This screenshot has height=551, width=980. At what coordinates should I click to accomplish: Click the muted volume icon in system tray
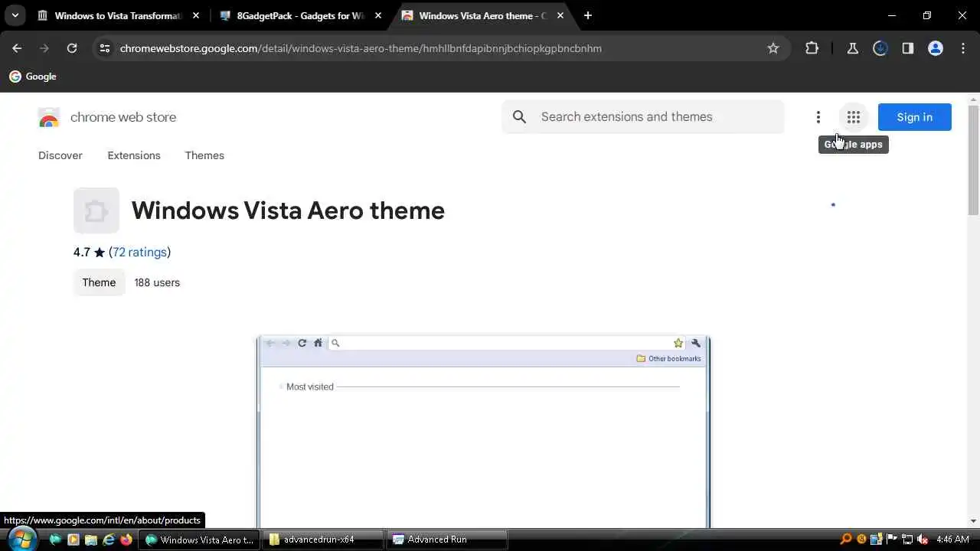(x=923, y=540)
